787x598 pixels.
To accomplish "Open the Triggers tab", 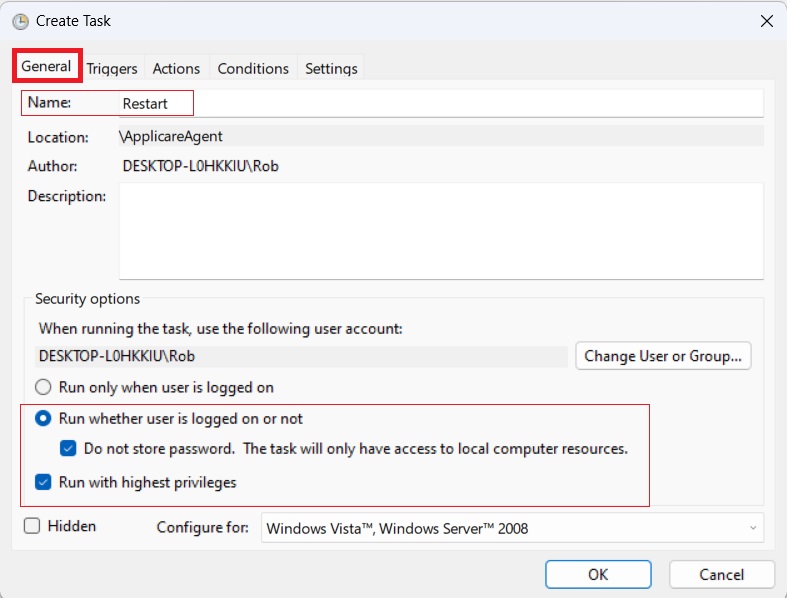I will (112, 69).
